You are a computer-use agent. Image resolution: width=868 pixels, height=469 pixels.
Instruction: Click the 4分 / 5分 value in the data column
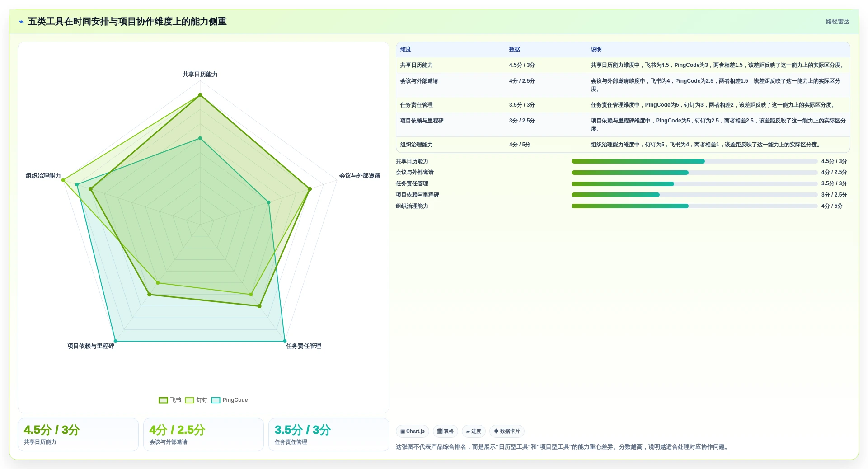click(520, 145)
